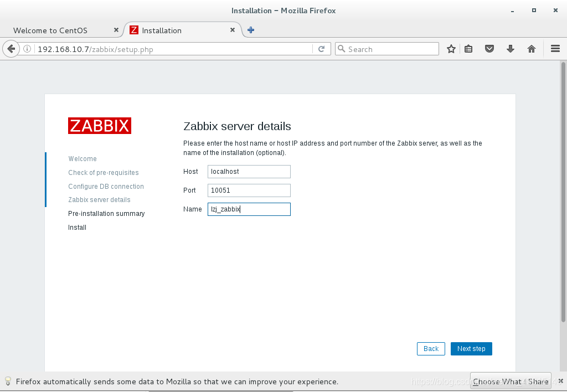Focus the Host input field
The width and height of the screenshot is (567, 392).
[249, 172]
